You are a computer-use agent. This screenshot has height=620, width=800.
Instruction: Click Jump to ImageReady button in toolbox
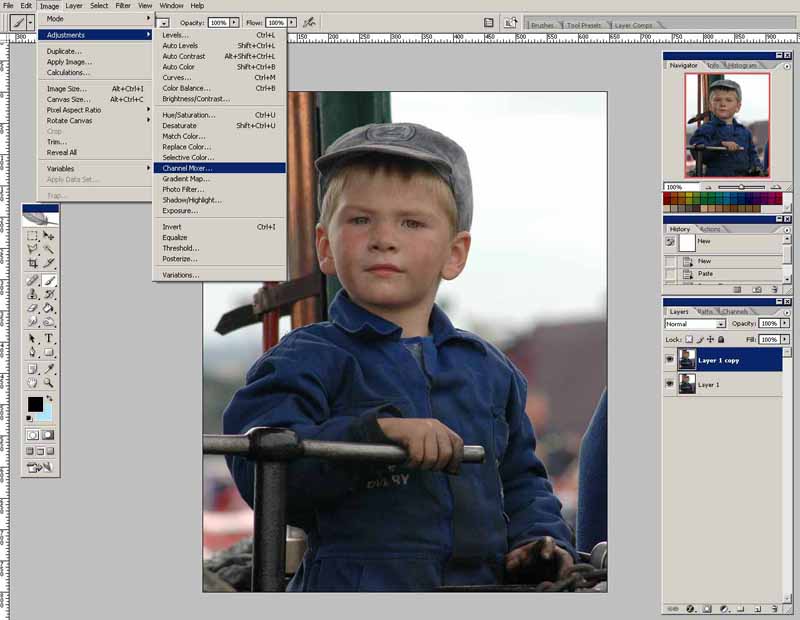[x=40, y=467]
